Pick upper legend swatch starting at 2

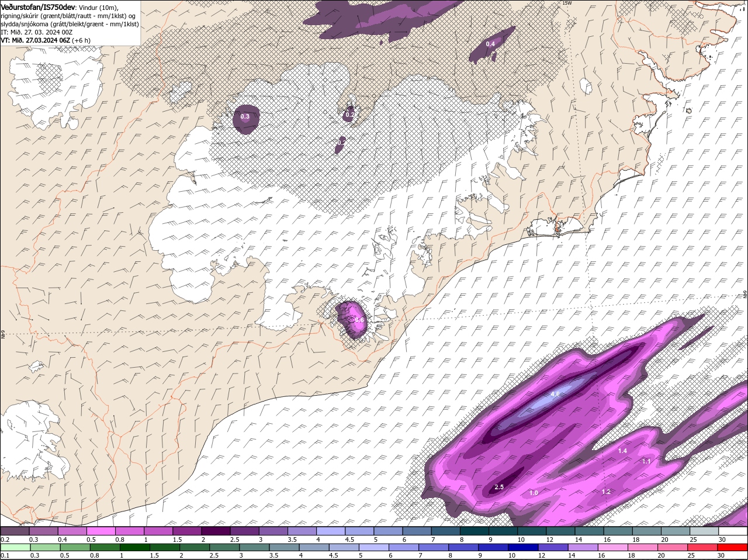coord(216,531)
